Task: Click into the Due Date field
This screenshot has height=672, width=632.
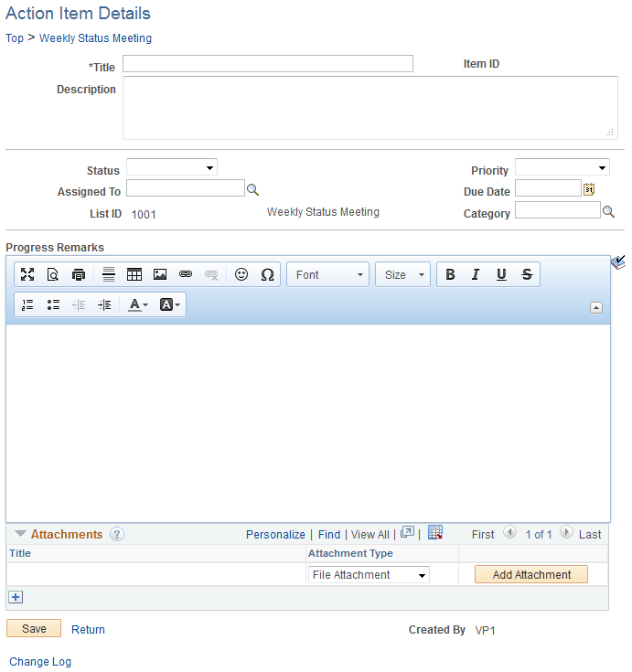Action: pyautogui.click(x=548, y=187)
